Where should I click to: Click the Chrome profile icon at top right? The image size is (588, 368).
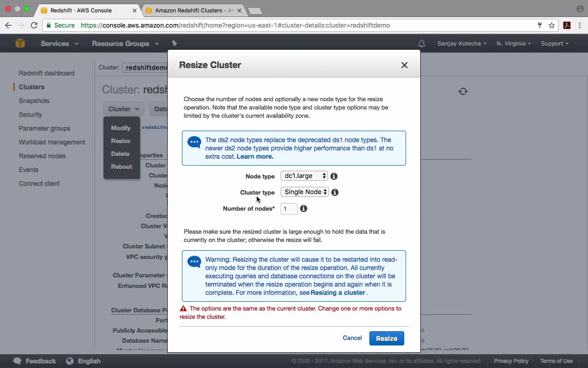click(580, 9)
